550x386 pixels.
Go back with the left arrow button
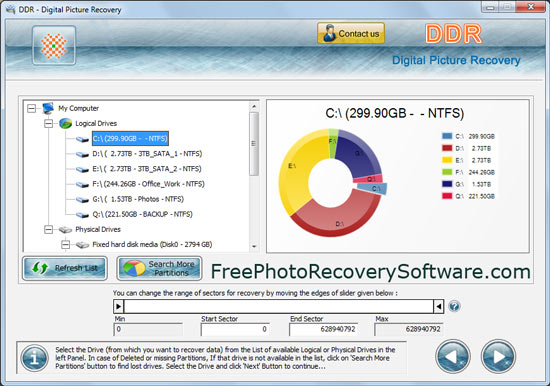453,356
